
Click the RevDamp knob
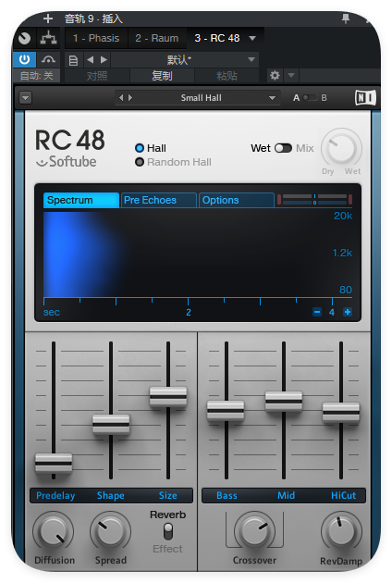[x=341, y=532]
